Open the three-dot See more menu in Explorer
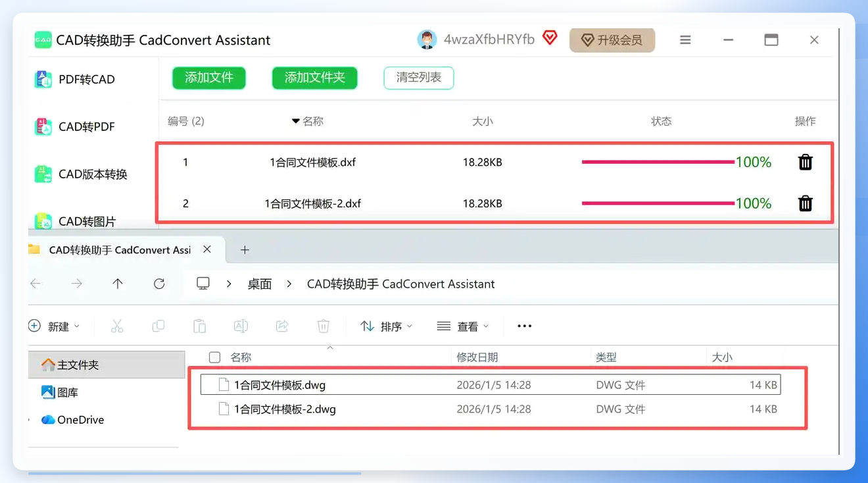868x483 pixels. 524,326
